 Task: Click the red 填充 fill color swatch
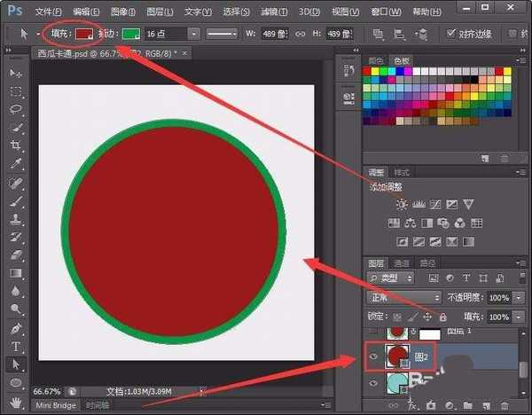(84, 34)
